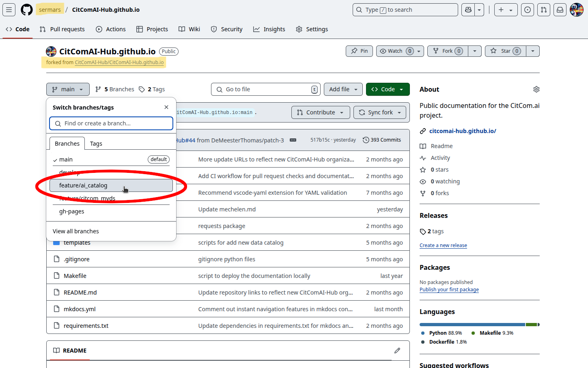
Task: Fork the repository with Fork button
Action: pyautogui.click(x=448, y=51)
